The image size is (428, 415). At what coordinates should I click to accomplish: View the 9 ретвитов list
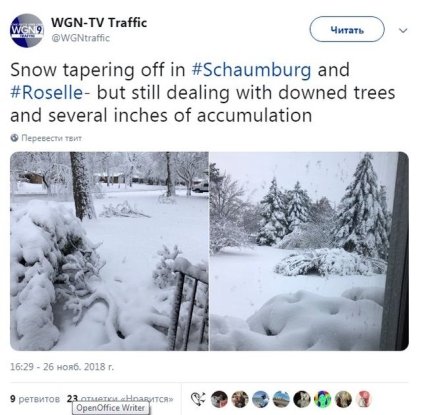tap(35, 399)
